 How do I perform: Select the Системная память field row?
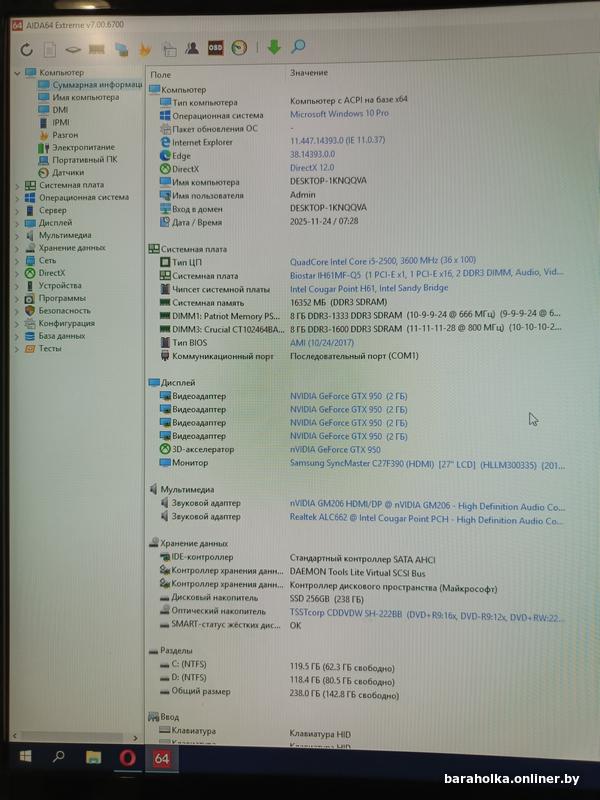click(273, 302)
